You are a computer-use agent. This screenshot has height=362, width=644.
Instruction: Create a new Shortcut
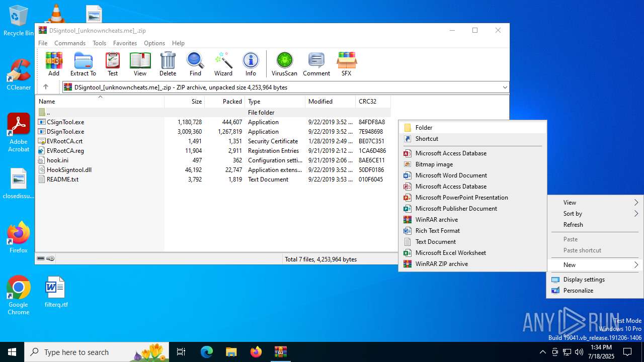(472, 139)
